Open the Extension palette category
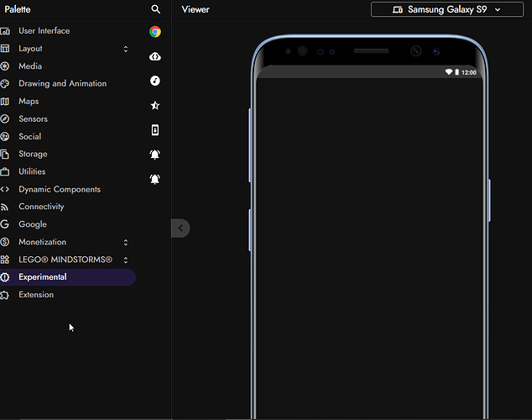This screenshot has height=420, width=532. tap(36, 295)
